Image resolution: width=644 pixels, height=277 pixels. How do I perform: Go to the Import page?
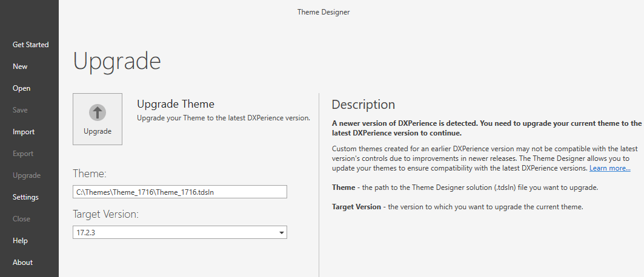(24, 131)
